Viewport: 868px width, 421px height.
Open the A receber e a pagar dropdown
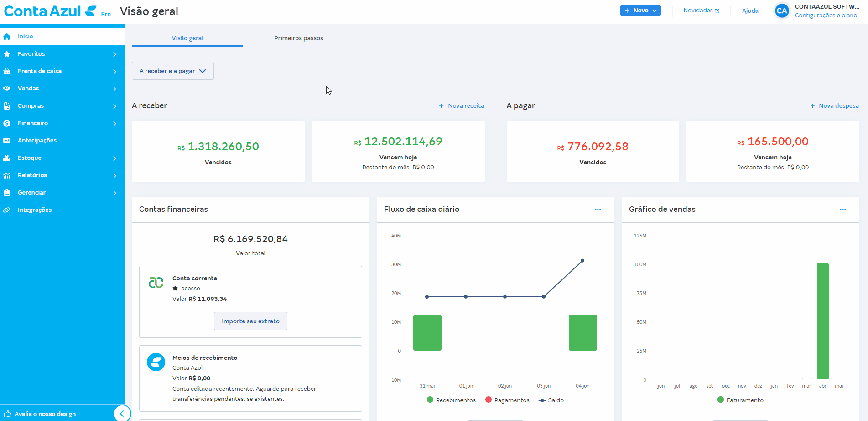pyautogui.click(x=172, y=71)
